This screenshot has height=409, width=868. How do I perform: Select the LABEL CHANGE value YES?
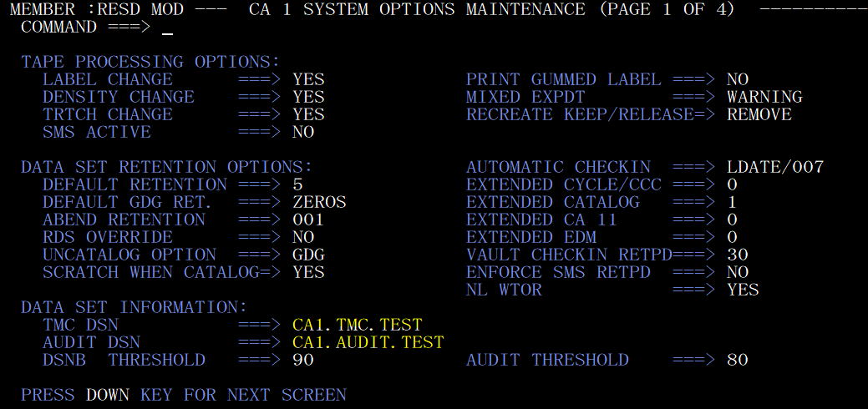click(x=308, y=79)
